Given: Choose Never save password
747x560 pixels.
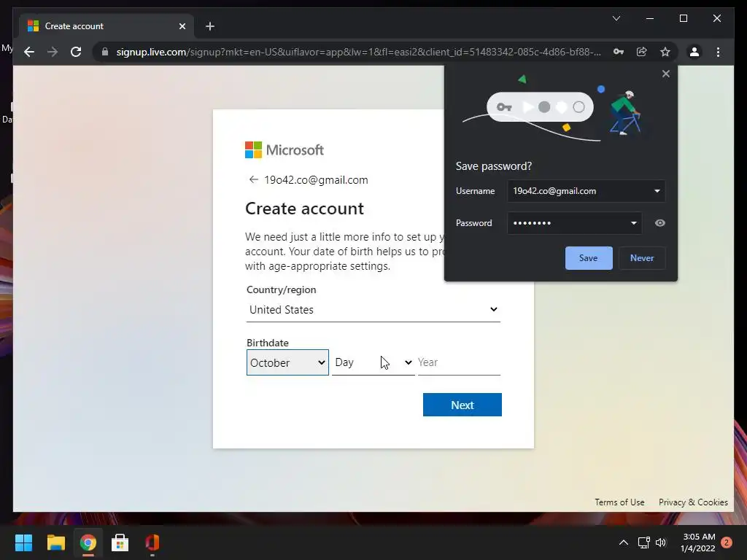Looking at the screenshot, I should coord(642,258).
